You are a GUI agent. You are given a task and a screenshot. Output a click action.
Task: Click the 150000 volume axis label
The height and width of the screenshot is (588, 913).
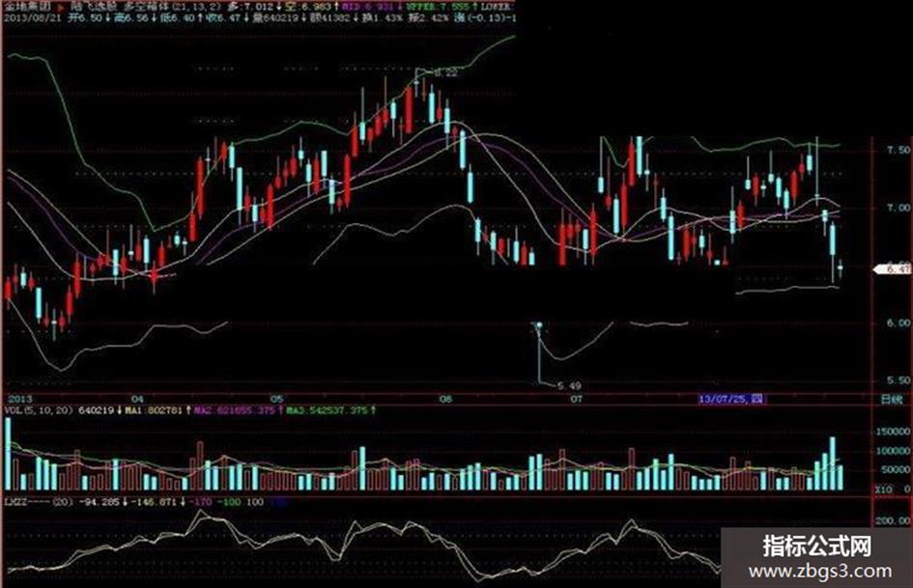coord(893,432)
